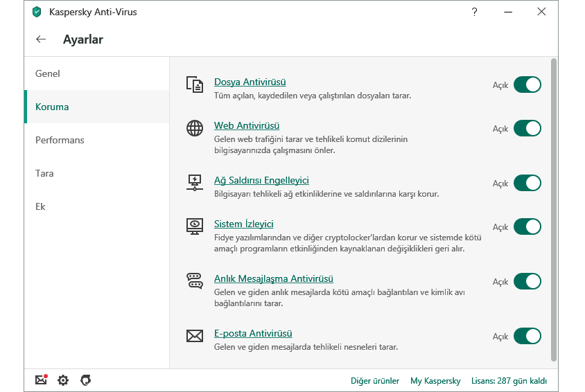Toggle Ağ Saldırısı Engelleyici protection off
585x392 pixels.
[x=527, y=183]
